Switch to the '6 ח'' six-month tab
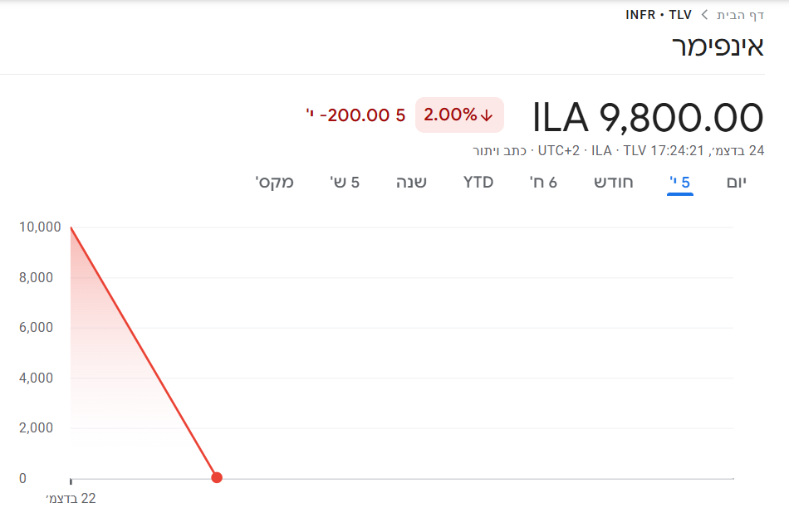Image resolution: width=789 pixels, height=532 pixels. click(543, 182)
